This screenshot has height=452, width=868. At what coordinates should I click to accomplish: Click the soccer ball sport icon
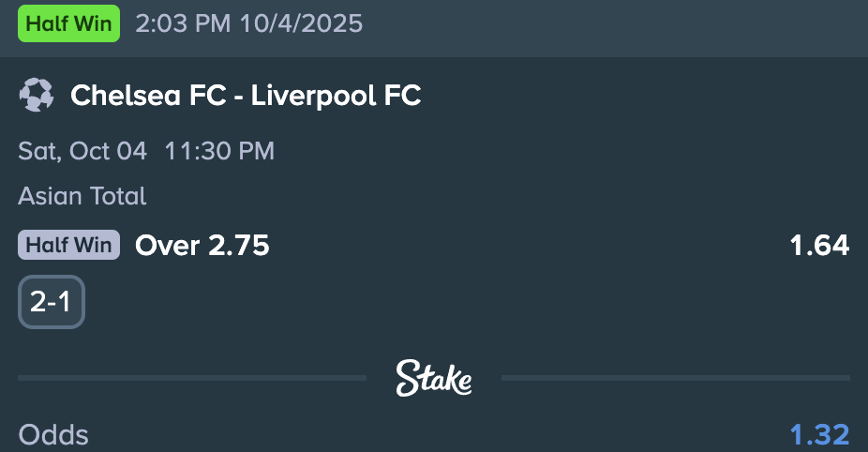click(36, 95)
